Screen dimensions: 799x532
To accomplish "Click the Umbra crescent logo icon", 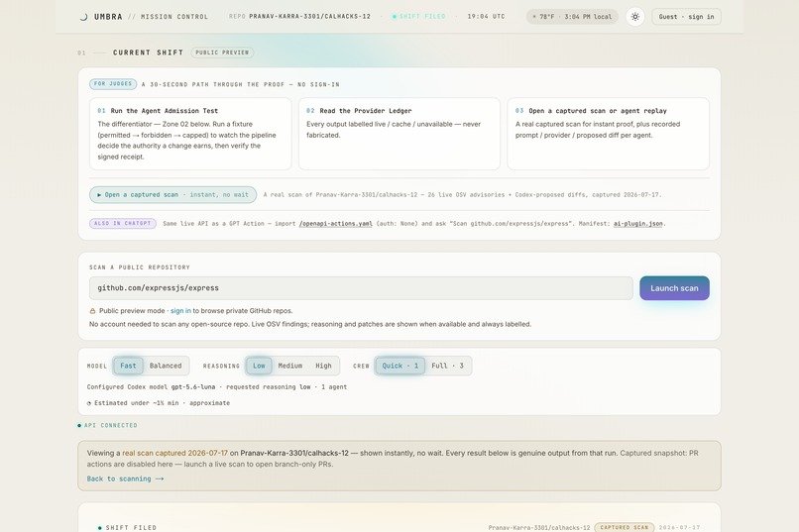I will (x=83, y=17).
